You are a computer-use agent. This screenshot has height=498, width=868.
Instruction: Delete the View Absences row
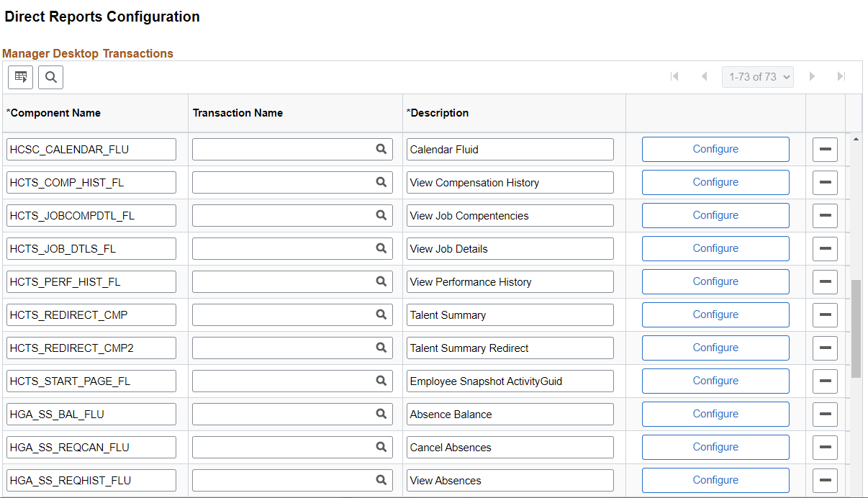[x=825, y=480]
